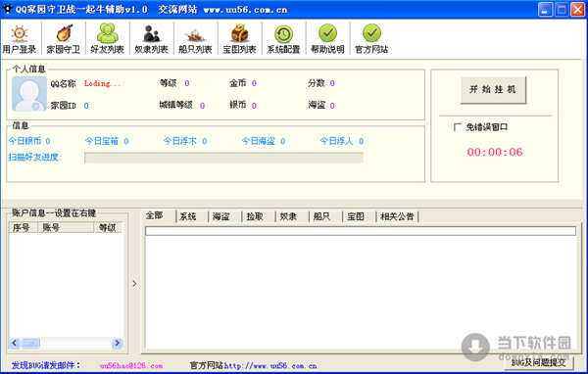Open the official website link http://www.uu56.com.cn
The image size is (588, 374).
[x=270, y=366]
